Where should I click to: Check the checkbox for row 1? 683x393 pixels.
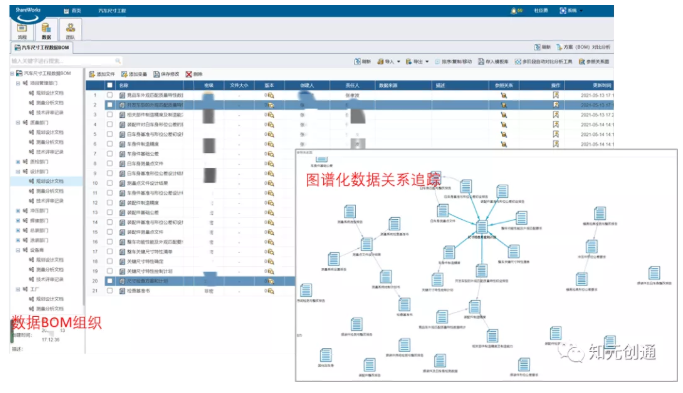coord(110,95)
